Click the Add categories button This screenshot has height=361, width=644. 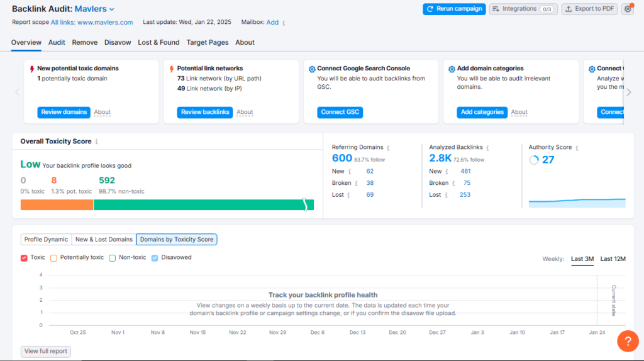[482, 112]
